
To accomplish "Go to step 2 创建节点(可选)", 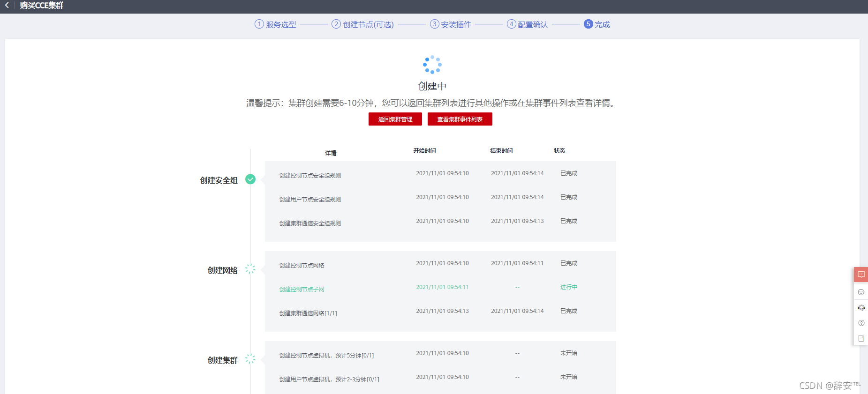I will point(362,24).
